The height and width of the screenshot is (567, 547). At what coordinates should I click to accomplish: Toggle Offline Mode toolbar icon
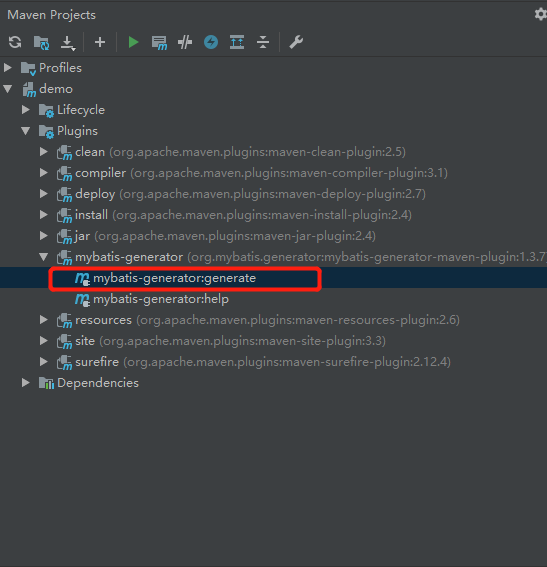pyautogui.click(x=185, y=42)
